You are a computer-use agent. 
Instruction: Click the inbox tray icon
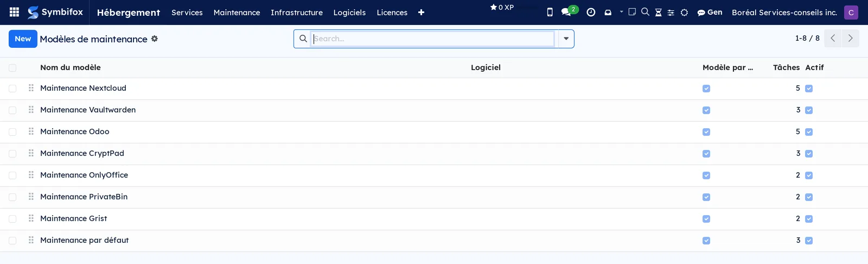click(608, 12)
